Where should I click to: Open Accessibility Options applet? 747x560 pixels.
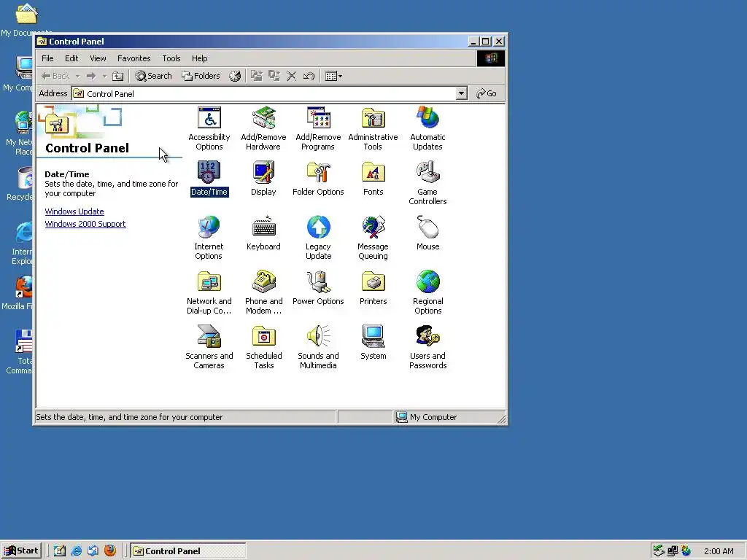[x=209, y=128]
